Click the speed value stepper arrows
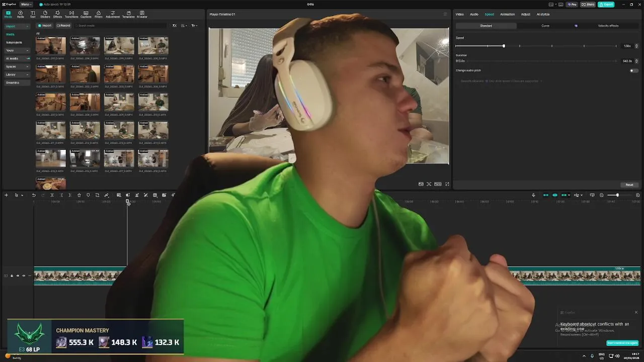Viewport: 644px width, 362px height. click(636, 46)
